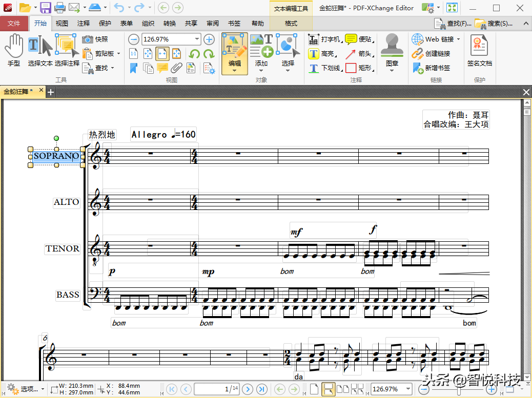This screenshot has width=532, height=398.
Task: Go to the next page in status bar
Action: [247, 389]
